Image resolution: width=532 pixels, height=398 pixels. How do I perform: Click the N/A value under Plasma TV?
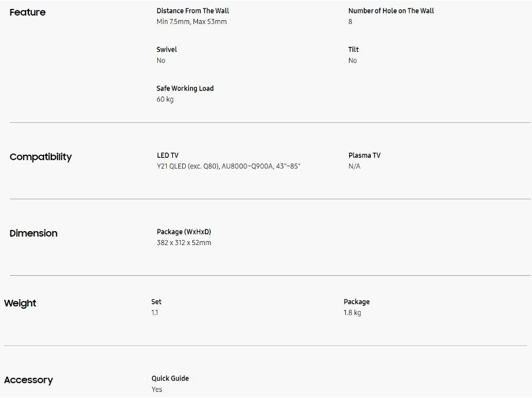(x=354, y=166)
